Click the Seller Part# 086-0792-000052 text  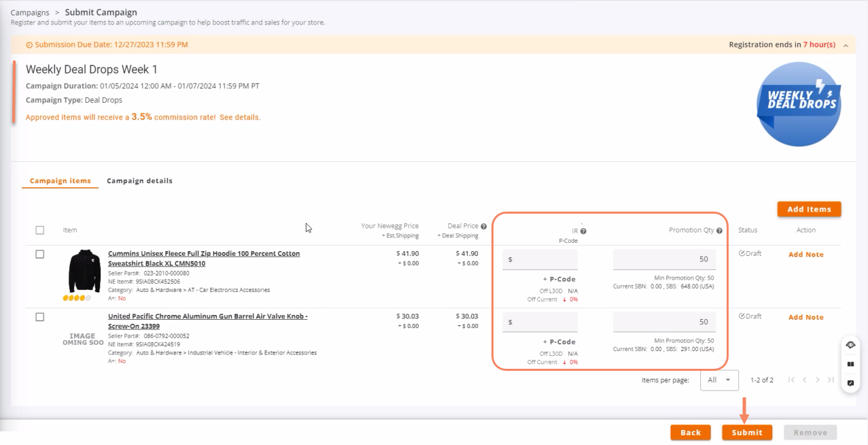(148, 336)
